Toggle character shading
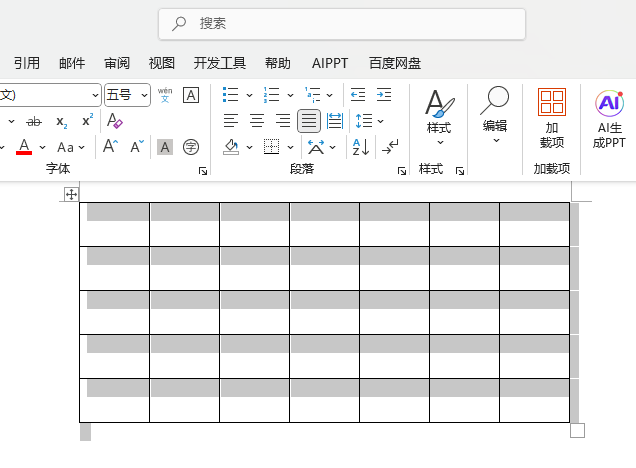The width and height of the screenshot is (636, 468). pyautogui.click(x=165, y=147)
